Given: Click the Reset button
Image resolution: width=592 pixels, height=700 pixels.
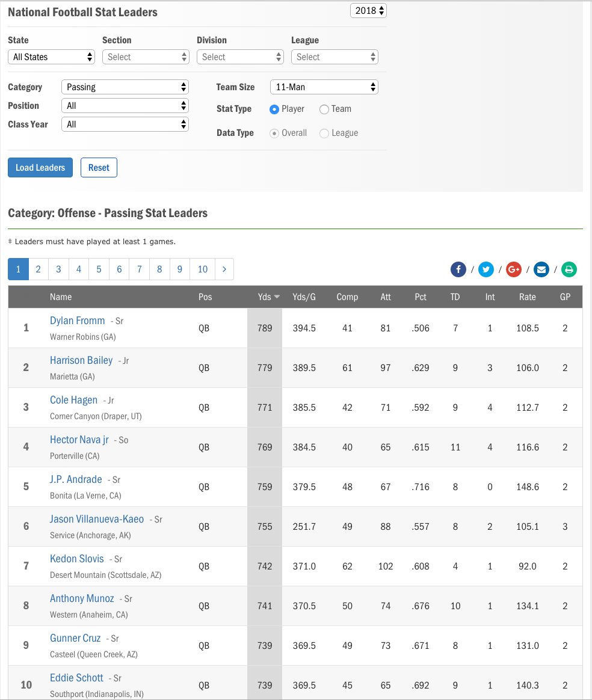Looking at the screenshot, I should coord(99,167).
